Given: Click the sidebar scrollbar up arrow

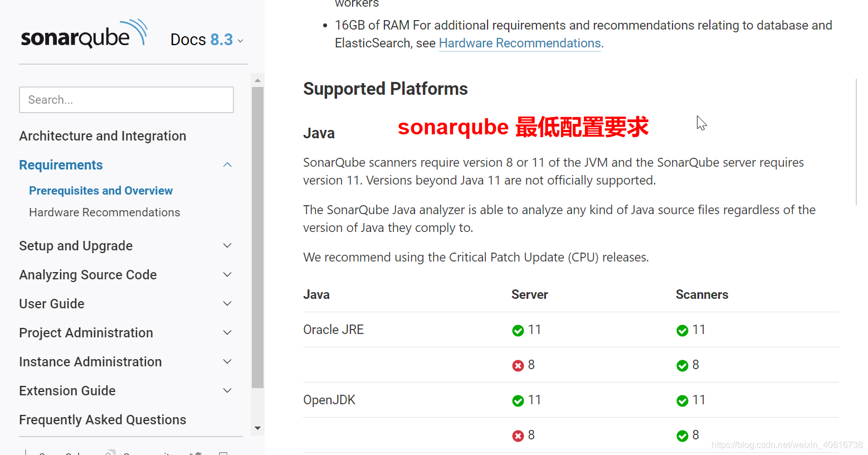Looking at the screenshot, I should (257, 80).
